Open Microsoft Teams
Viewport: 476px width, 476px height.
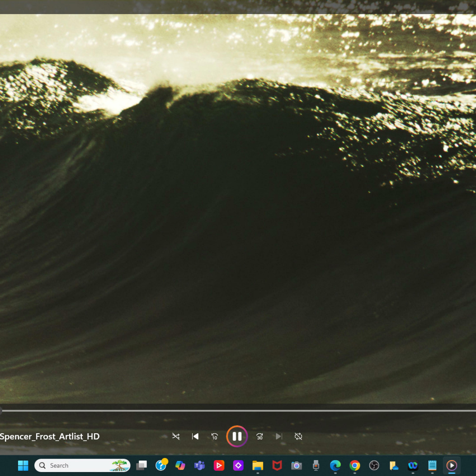[x=200, y=465]
